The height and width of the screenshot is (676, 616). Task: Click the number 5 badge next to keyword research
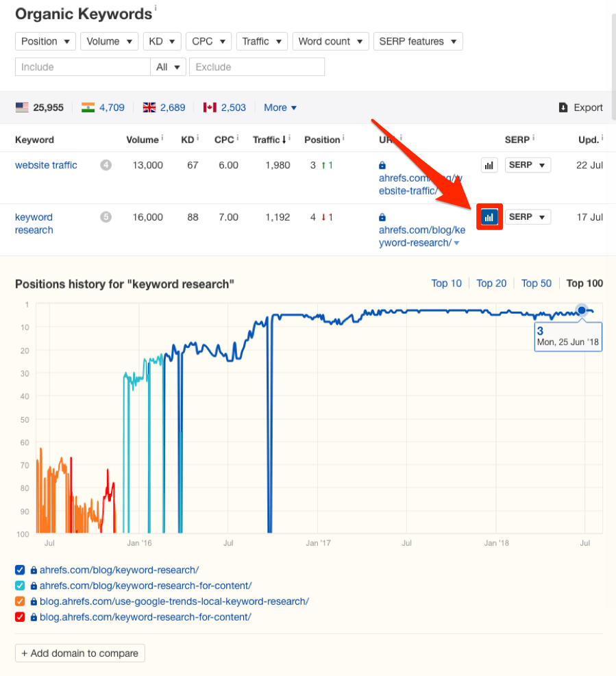tap(106, 217)
